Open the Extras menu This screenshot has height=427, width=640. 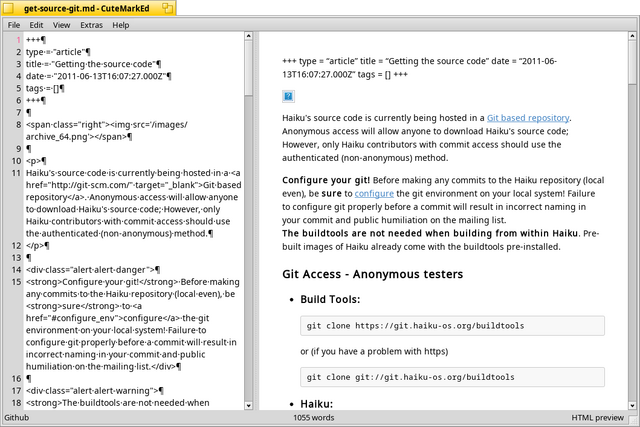click(91, 25)
